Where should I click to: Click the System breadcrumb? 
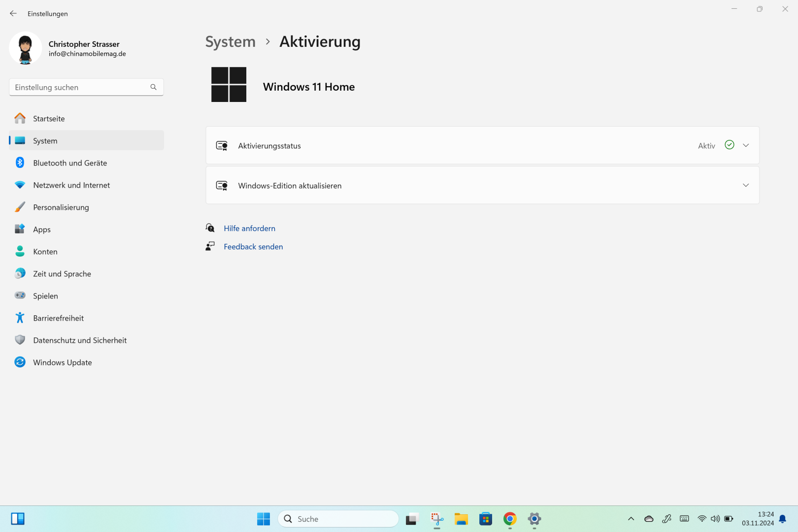point(230,42)
